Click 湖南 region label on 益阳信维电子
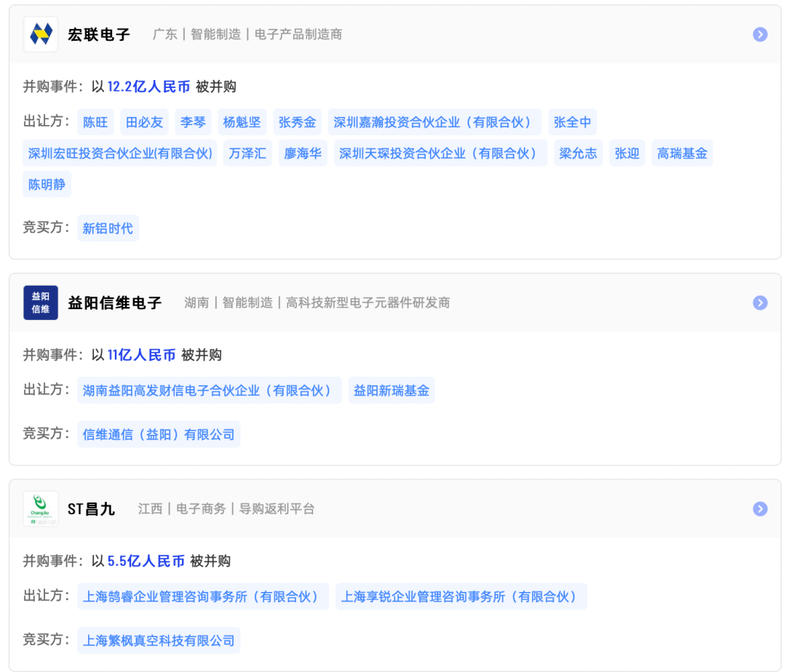 point(196,303)
